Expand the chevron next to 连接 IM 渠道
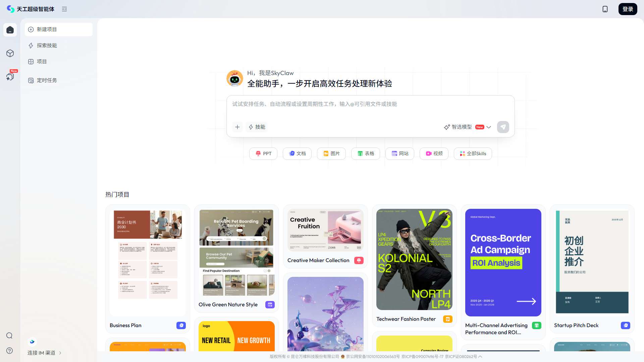Screen dimensions: 644x362 click(60, 353)
